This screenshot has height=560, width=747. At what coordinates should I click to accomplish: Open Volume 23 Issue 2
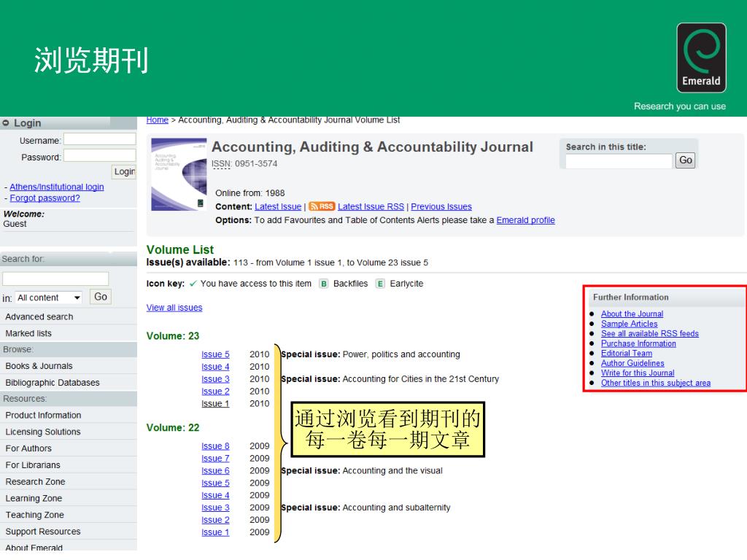pyautogui.click(x=215, y=392)
